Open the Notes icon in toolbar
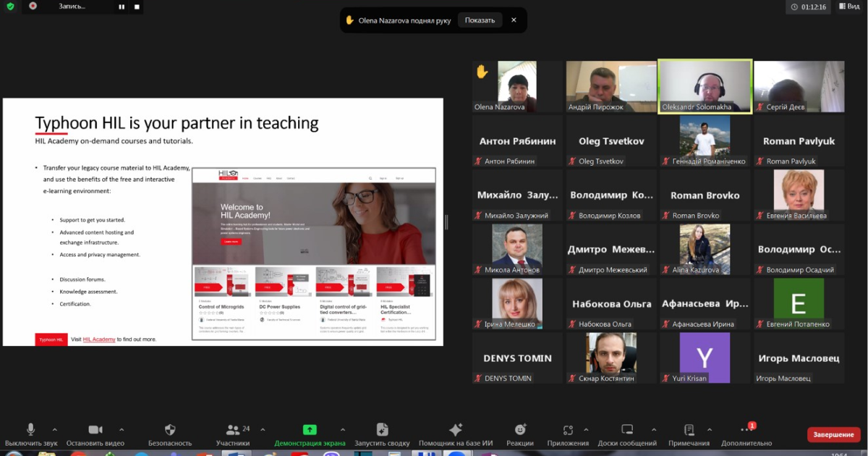The image size is (868, 456). pos(689,430)
